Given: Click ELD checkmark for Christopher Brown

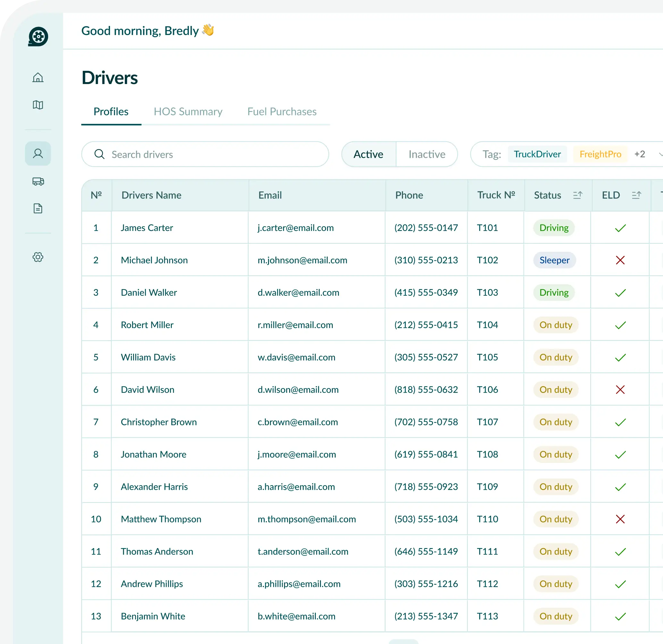Looking at the screenshot, I should [620, 422].
